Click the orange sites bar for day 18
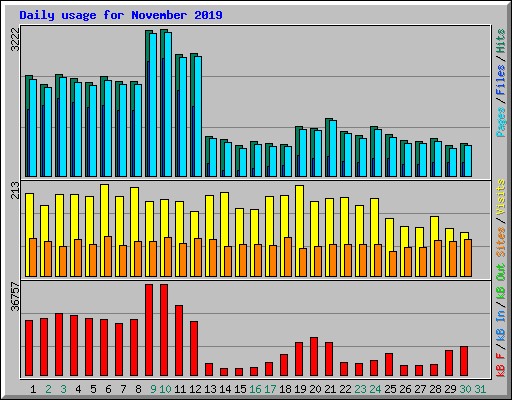This screenshot has width=512, height=400. [288, 257]
